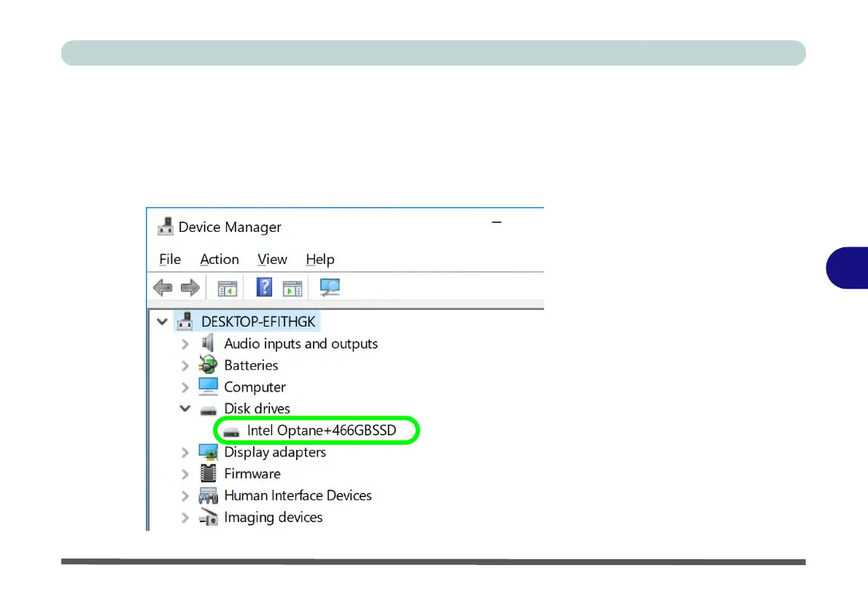The image size is (868, 611).
Task: Click the scan for hardware changes icon
Action: coord(330,287)
